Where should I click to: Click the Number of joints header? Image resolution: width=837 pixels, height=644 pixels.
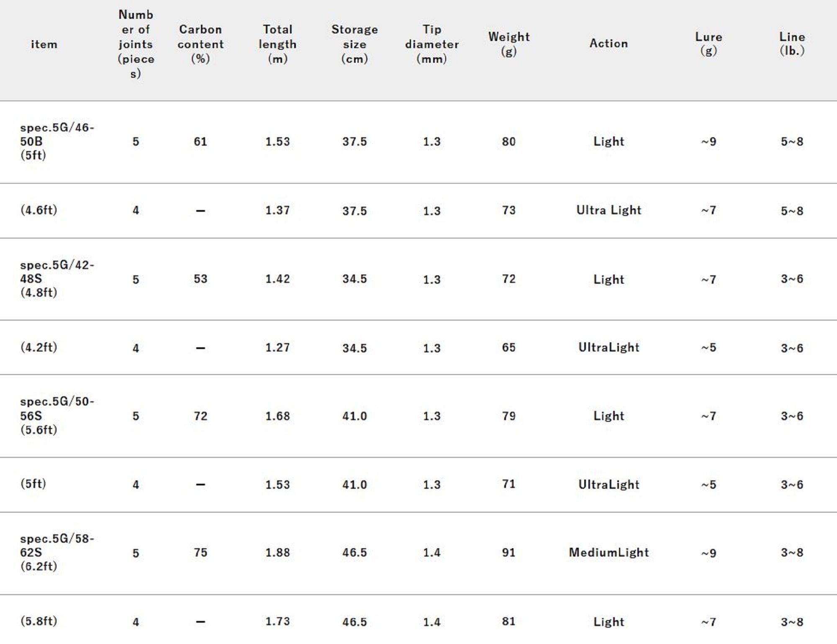[x=136, y=44]
